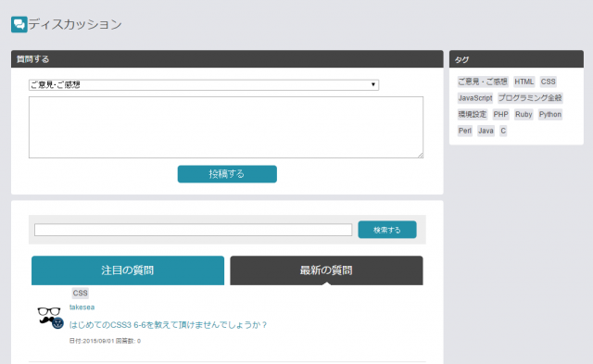Click the discussion speech bubble icon
This screenshot has width=593, height=364.
[x=19, y=25]
